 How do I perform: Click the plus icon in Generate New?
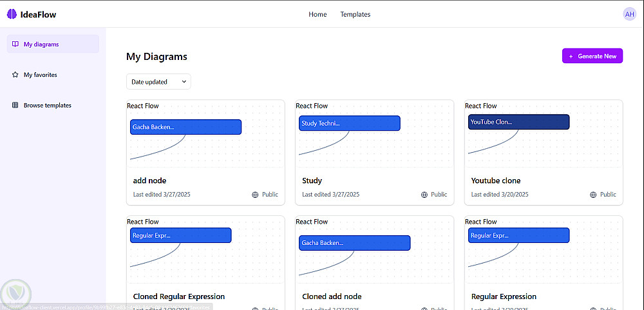click(x=571, y=56)
